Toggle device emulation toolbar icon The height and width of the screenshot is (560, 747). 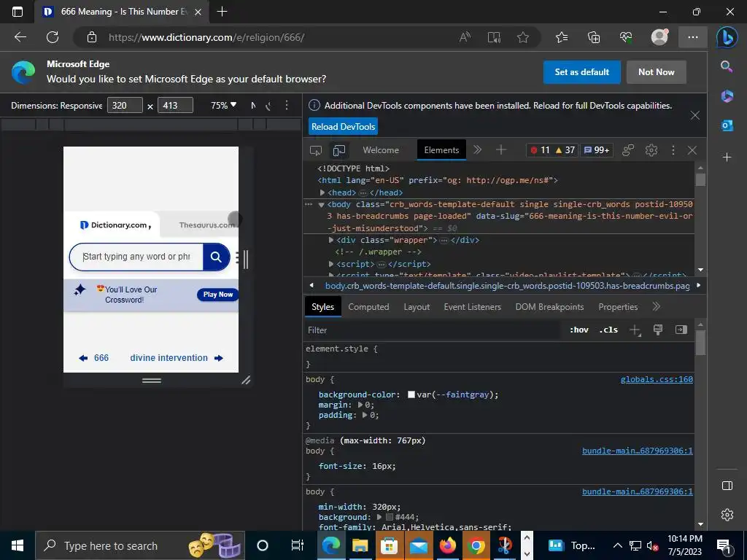[x=339, y=150]
